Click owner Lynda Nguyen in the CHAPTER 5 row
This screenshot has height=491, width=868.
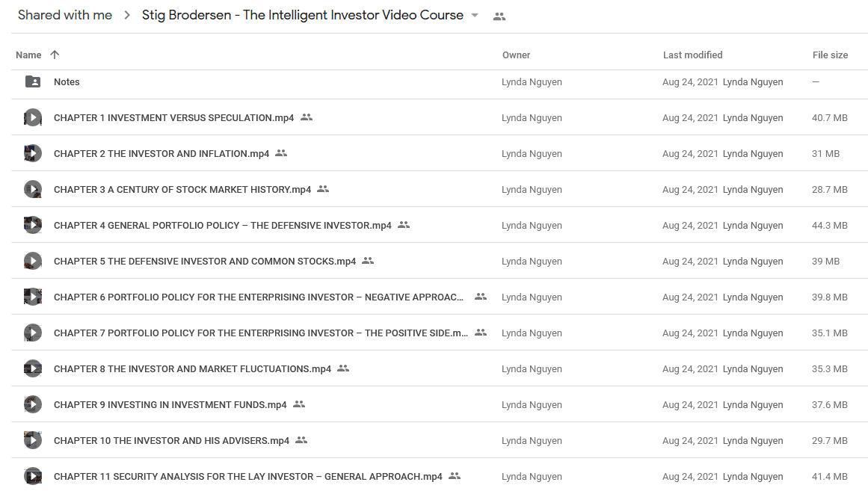(532, 262)
